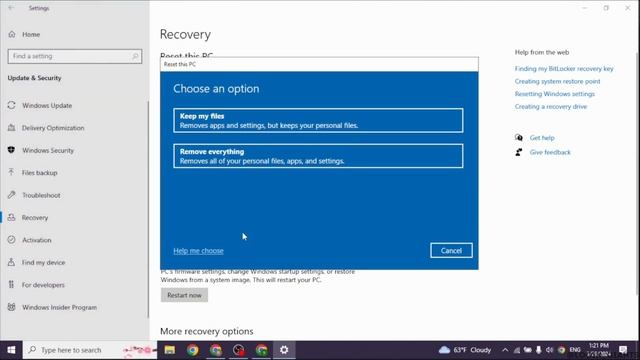Open Delivery Optimization section

(53, 128)
